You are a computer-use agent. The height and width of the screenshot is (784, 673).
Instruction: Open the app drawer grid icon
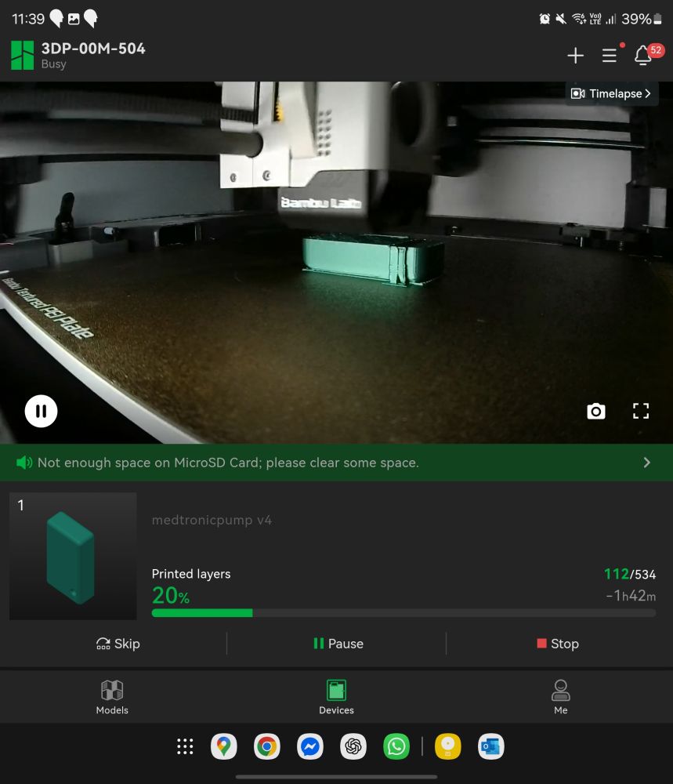pos(185,746)
